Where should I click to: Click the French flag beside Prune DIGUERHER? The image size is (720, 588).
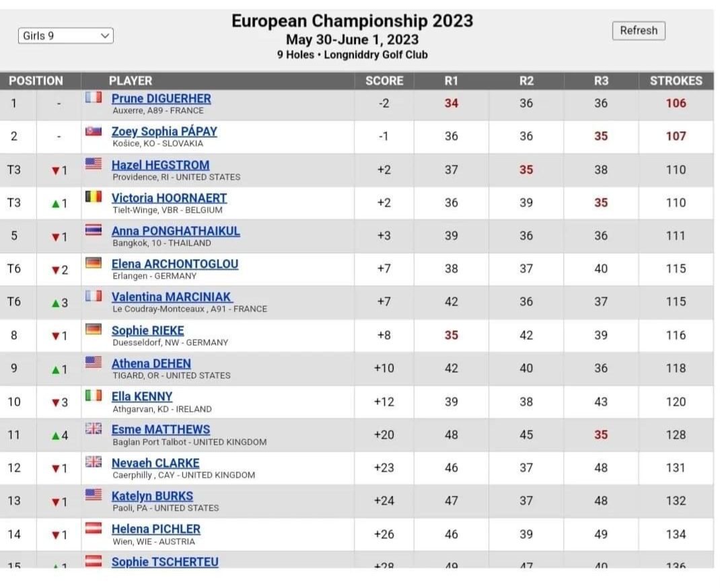tap(94, 98)
